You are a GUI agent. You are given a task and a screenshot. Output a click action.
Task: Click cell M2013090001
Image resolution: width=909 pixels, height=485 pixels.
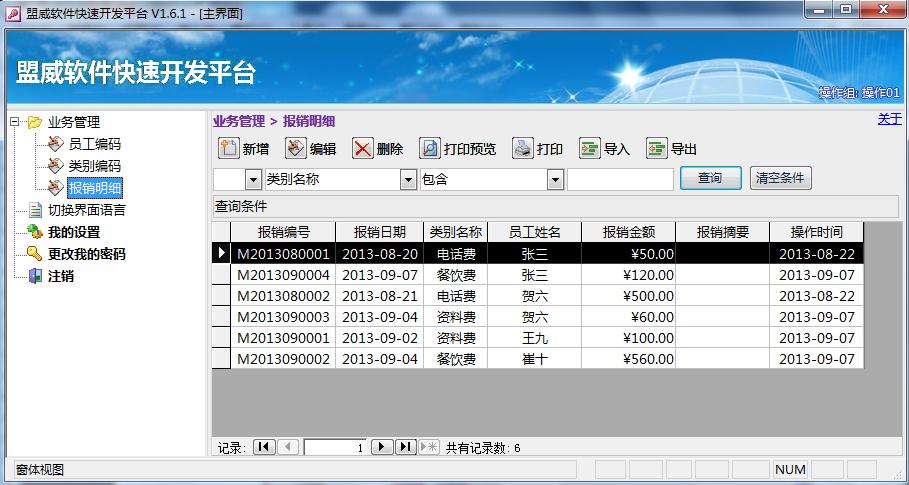(x=283, y=337)
